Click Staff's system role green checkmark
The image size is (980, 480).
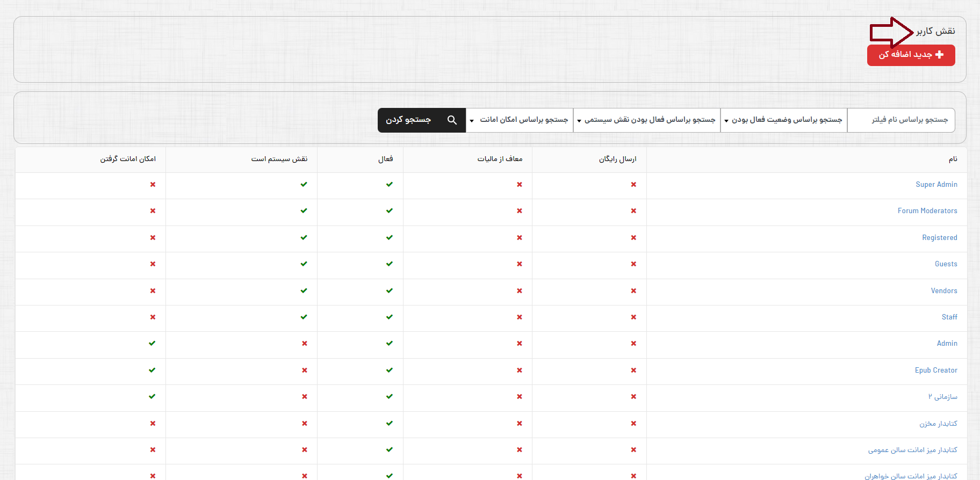coord(304,317)
